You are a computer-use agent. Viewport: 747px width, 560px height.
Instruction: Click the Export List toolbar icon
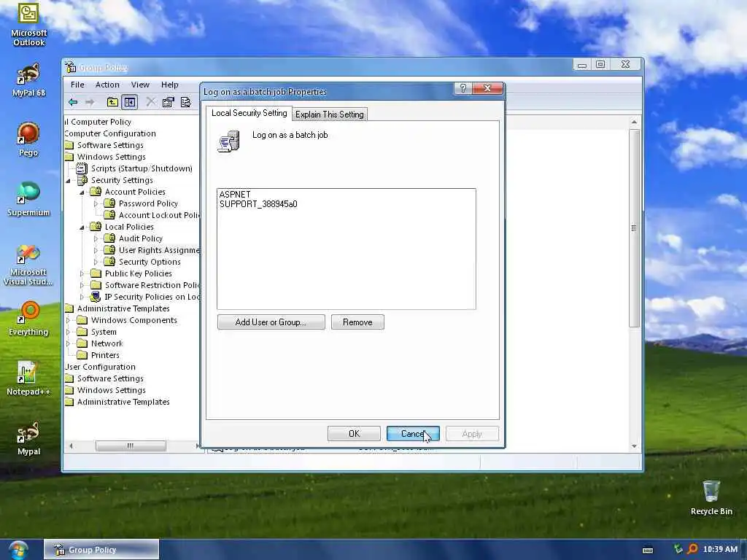click(186, 102)
